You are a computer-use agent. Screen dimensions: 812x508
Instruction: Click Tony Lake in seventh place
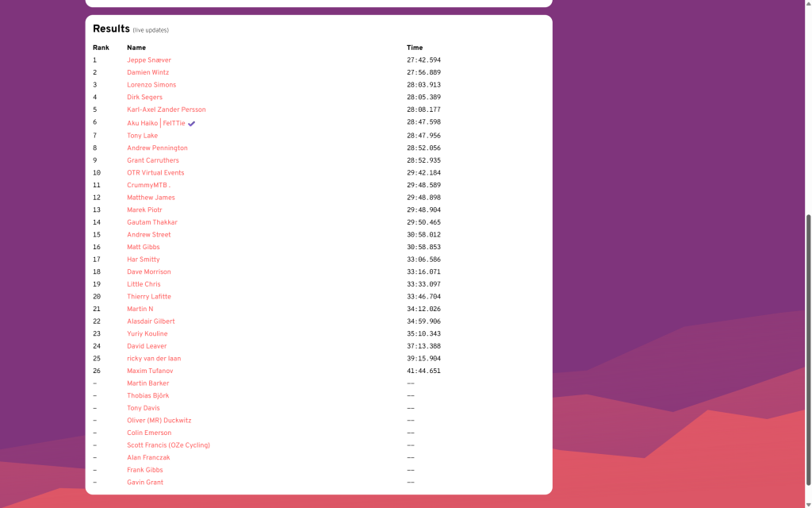pyautogui.click(x=143, y=136)
